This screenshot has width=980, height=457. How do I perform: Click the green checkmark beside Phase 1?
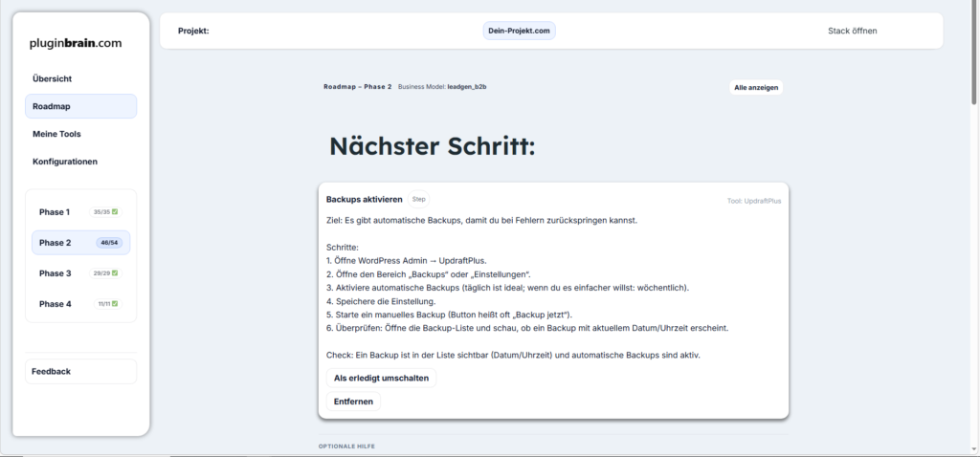[115, 212]
